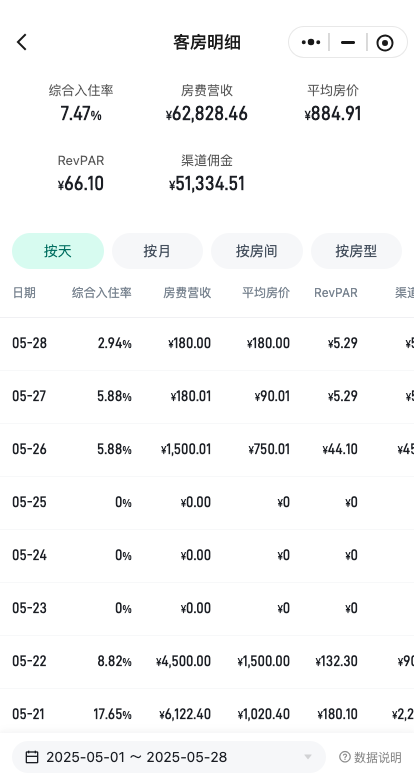Image resolution: width=414 pixels, height=780 pixels.
Task: Open the 数据说明 data explanation link
Action: coord(377,757)
